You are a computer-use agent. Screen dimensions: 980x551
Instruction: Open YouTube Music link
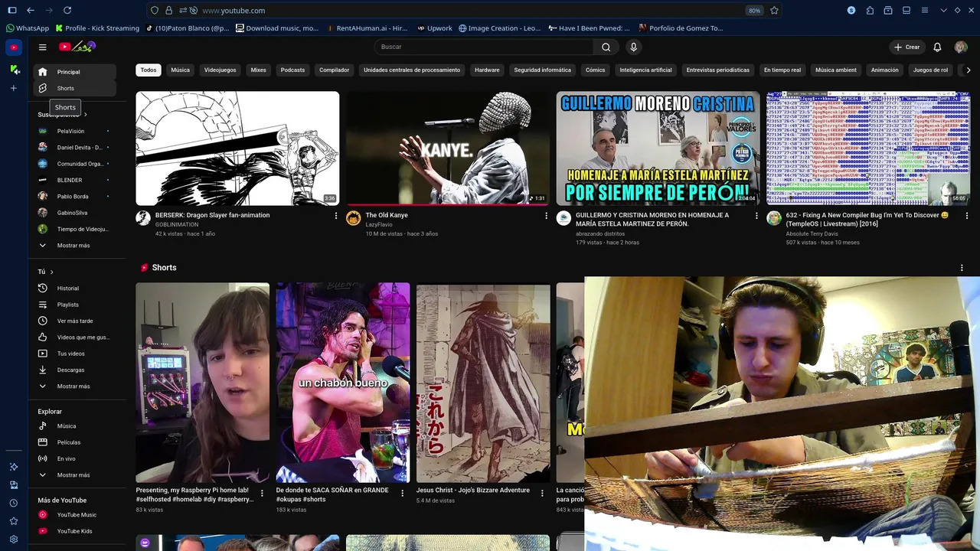coord(75,515)
